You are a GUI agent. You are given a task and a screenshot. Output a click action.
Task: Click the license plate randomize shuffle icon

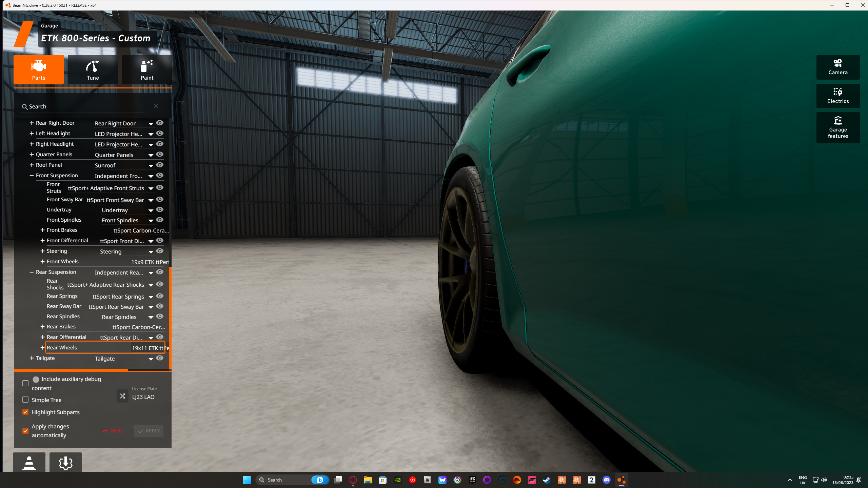pyautogui.click(x=123, y=396)
